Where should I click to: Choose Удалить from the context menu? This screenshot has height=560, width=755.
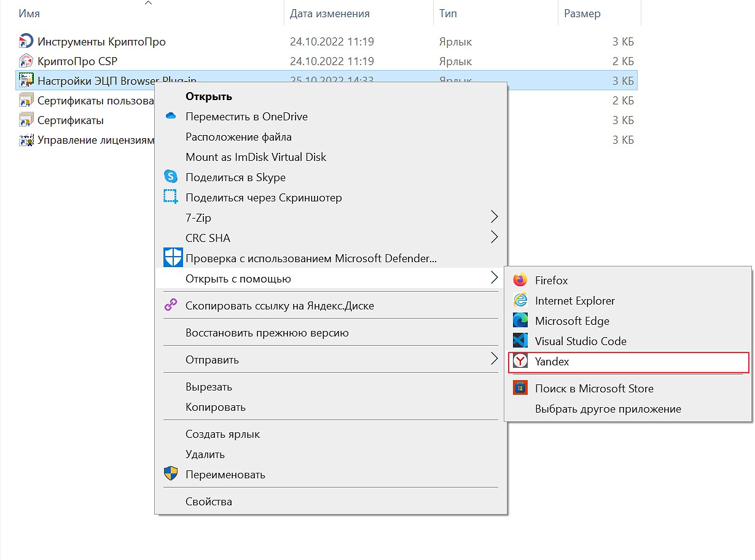click(x=331, y=454)
